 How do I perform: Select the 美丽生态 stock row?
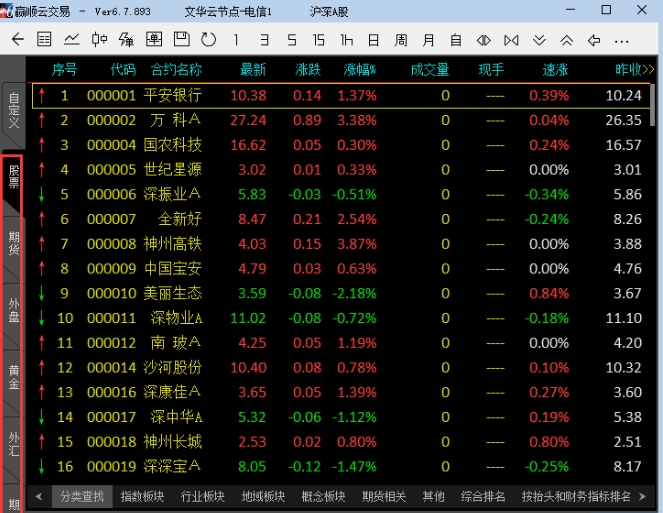(342, 294)
